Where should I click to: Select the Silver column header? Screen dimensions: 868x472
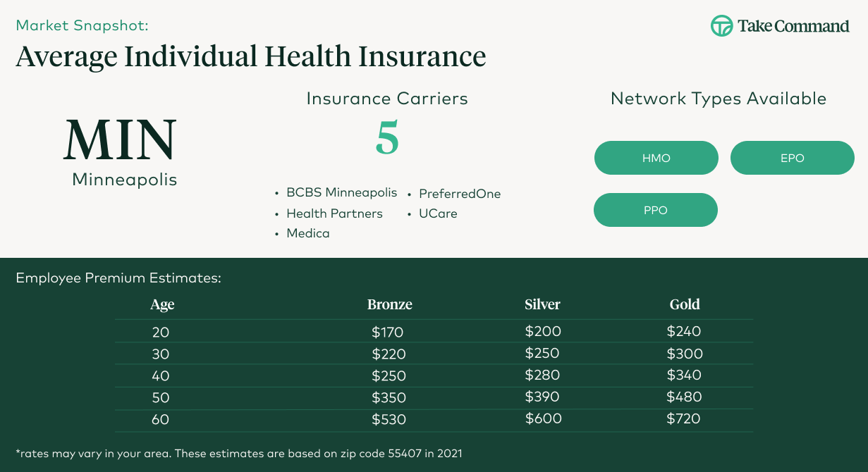click(542, 305)
